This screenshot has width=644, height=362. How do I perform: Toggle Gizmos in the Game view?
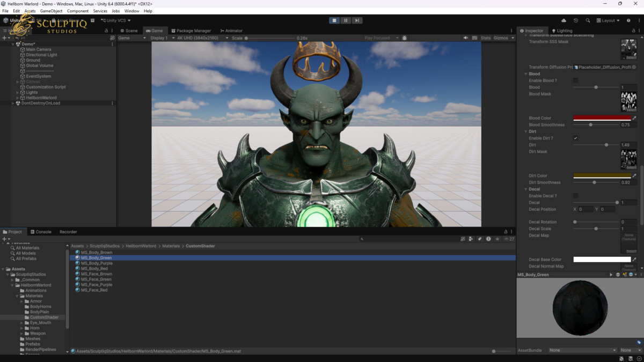tap(501, 38)
